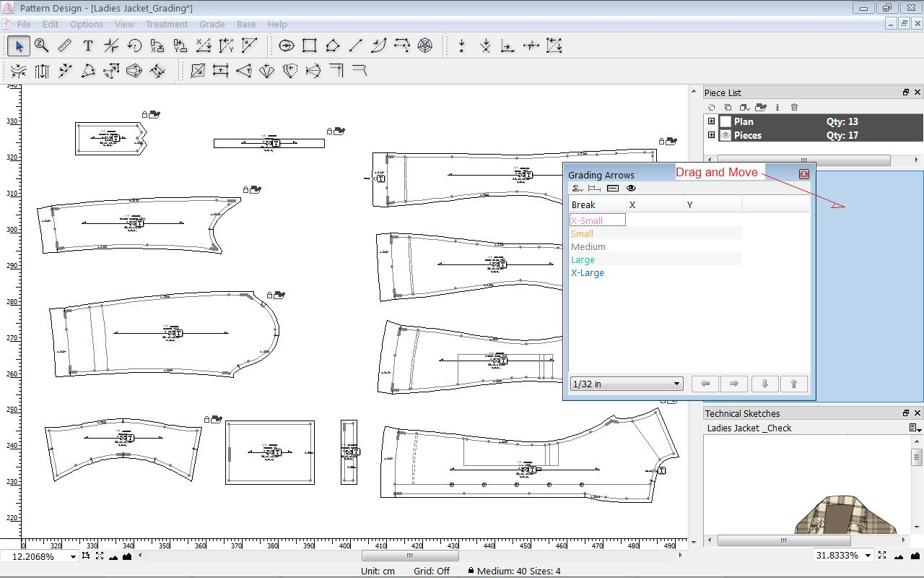Select the rectangle drawing tool

pyautogui.click(x=309, y=46)
